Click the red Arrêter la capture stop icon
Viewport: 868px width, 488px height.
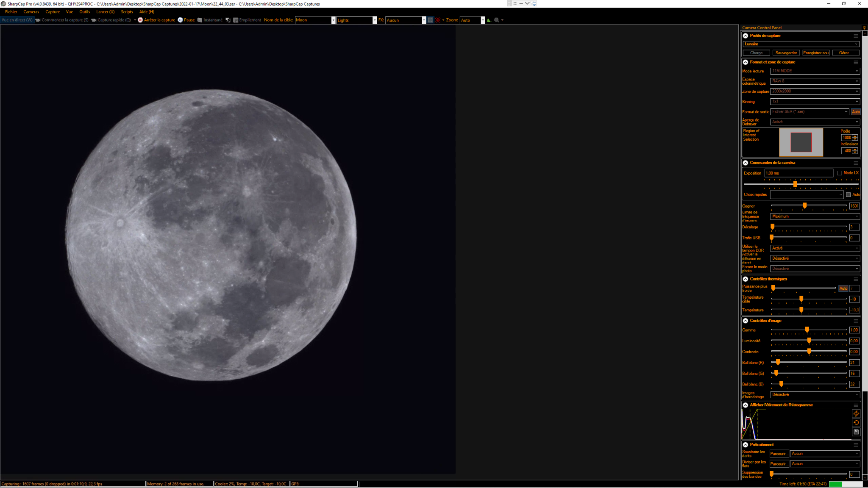click(x=140, y=20)
